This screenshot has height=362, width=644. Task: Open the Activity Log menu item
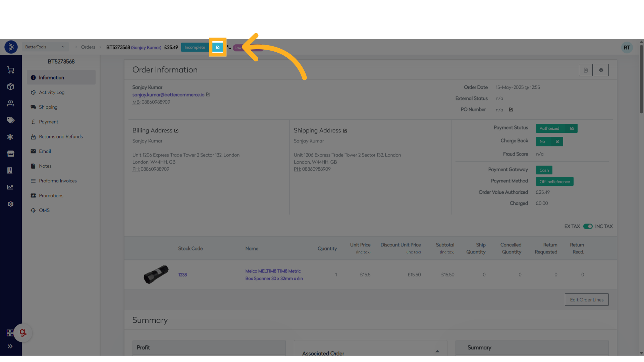tap(51, 93)
